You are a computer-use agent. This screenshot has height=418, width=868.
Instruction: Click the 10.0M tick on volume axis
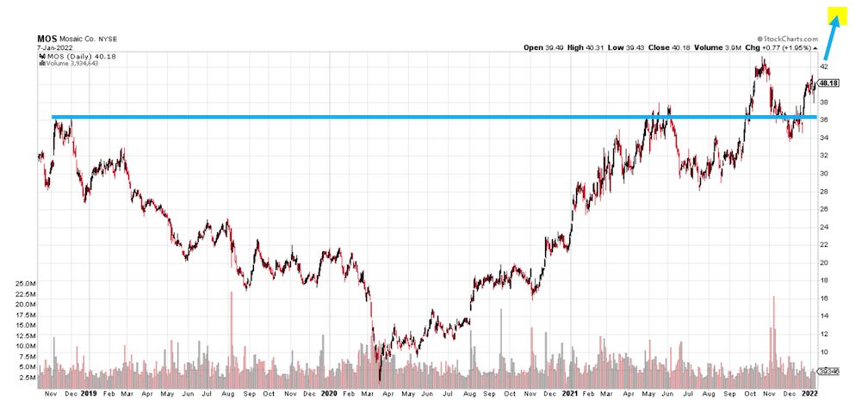[26, 346]
